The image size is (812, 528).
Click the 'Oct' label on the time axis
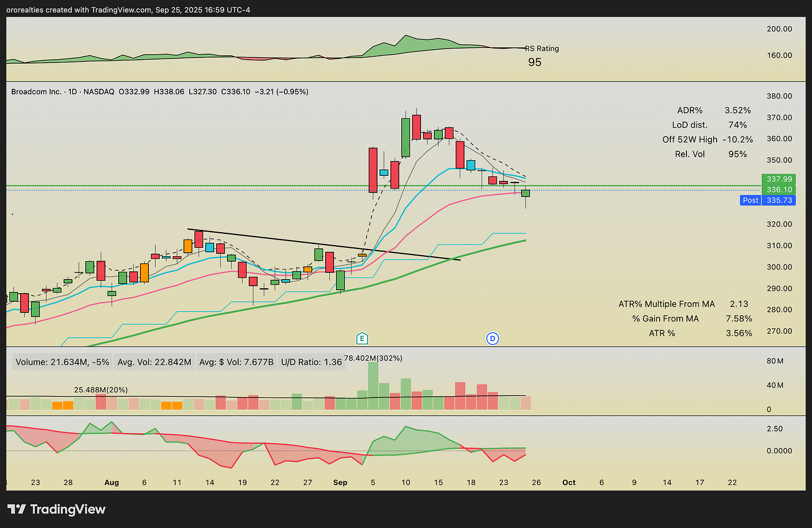(x=569, y=483)
